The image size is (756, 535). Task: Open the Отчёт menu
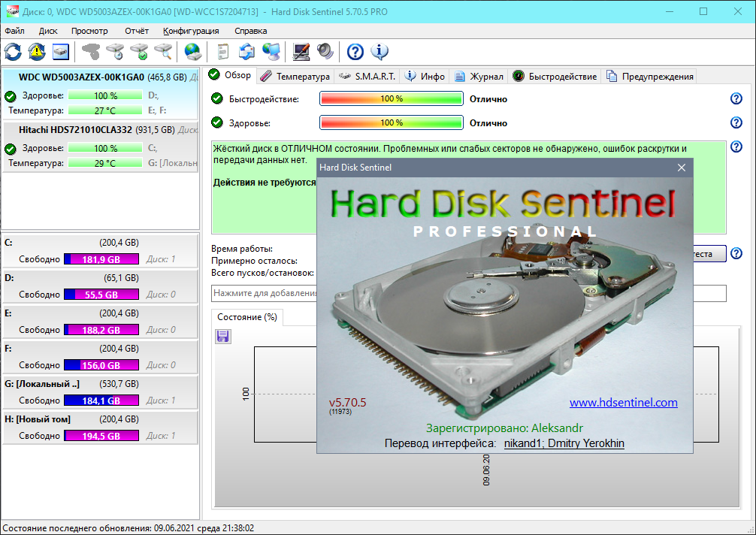pyautogui.click(x=137, y=31)
